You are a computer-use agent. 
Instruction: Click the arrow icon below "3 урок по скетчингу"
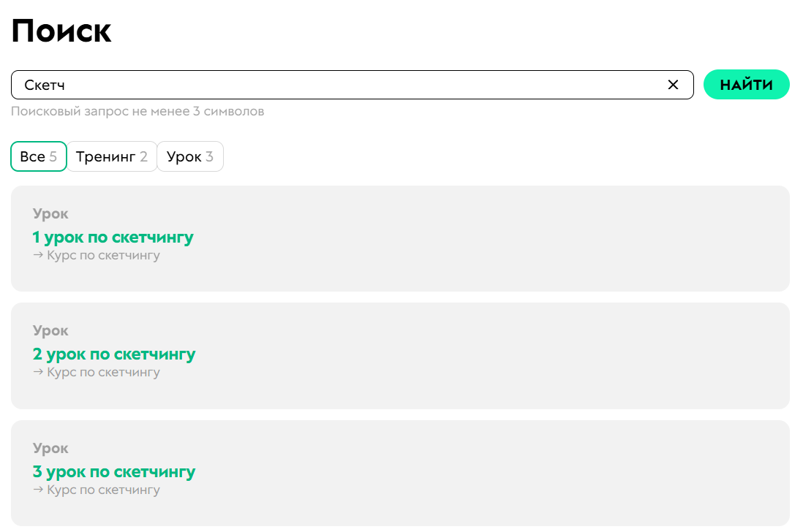[38, 490]
